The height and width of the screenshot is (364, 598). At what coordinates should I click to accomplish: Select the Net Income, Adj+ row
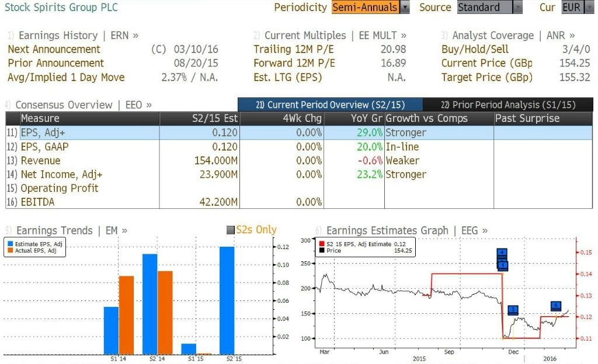click(x=299, y=174)
